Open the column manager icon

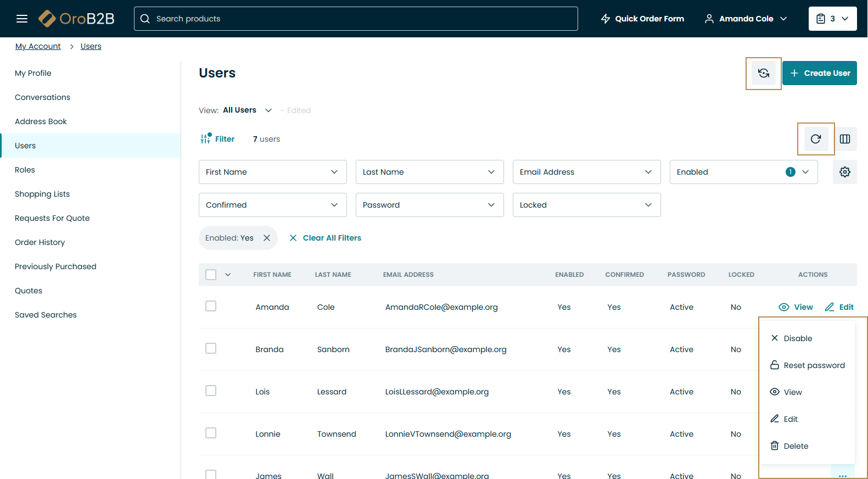[845, 139]
